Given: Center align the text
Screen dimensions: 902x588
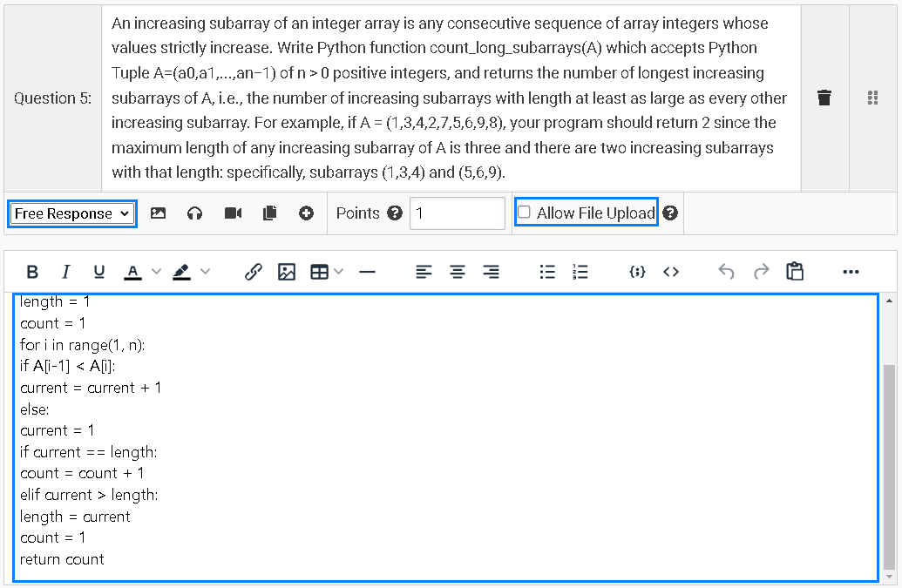Looking at the screenshot, I should (458, 272).
